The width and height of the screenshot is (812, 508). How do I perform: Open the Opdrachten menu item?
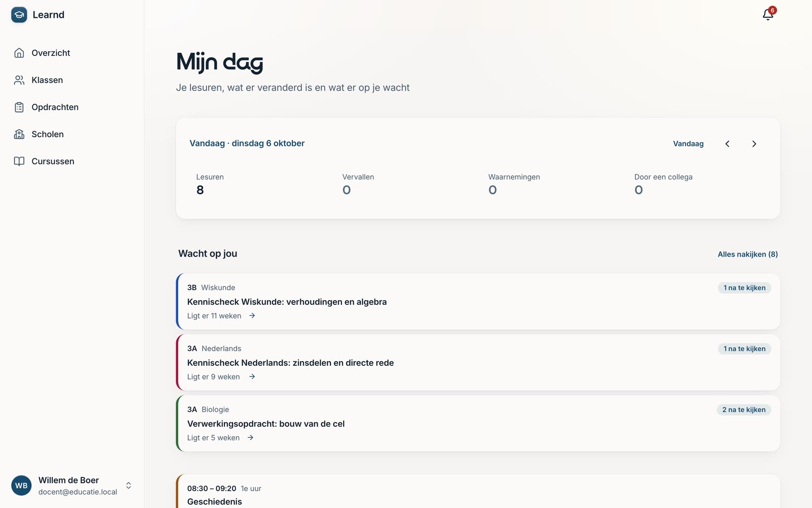pos(72,107)
